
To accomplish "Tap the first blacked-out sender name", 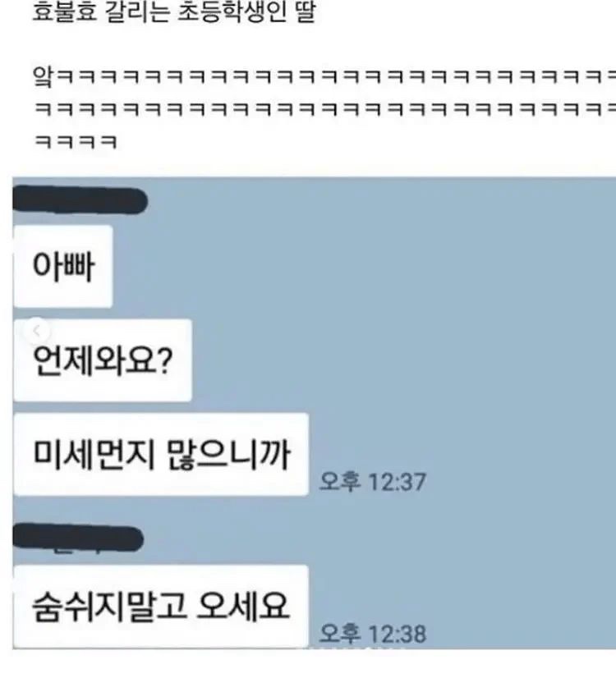I will point(80,200).
